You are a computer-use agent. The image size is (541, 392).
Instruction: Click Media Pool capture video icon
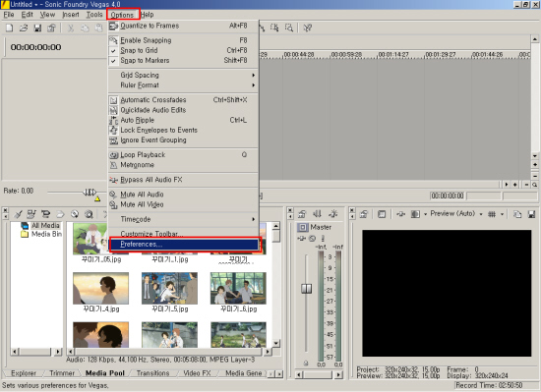[x=45, y=214]
